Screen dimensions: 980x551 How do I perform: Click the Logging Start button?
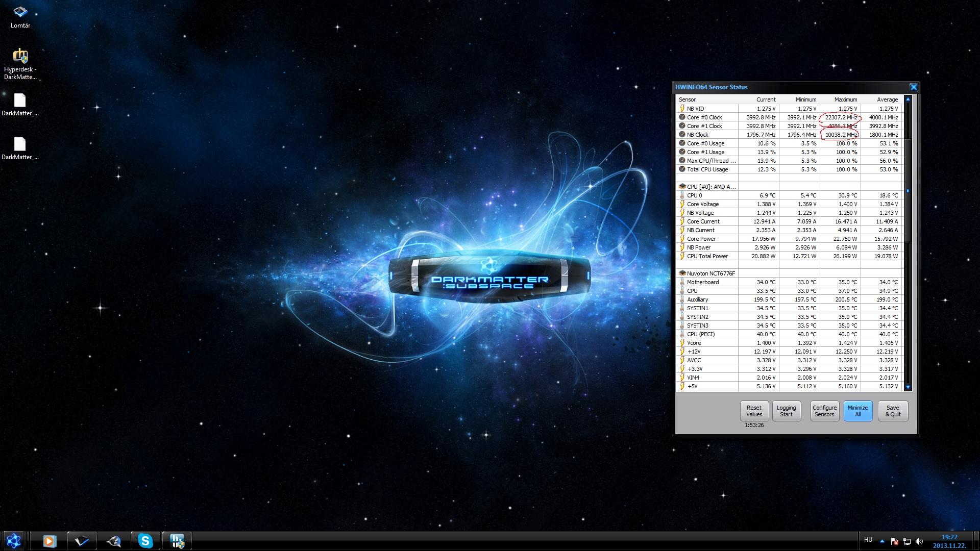coord(786,411)
